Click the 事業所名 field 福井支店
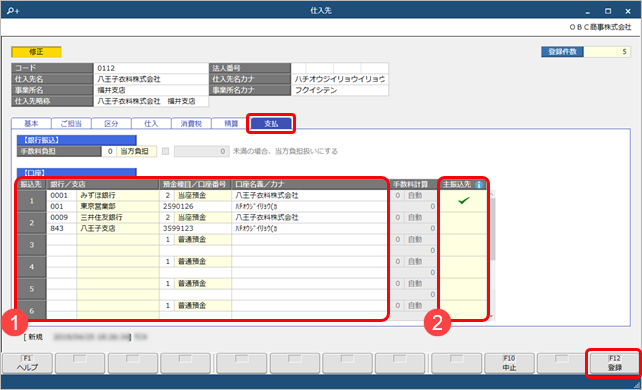This screenshot has height=390, width=642. 151,90
